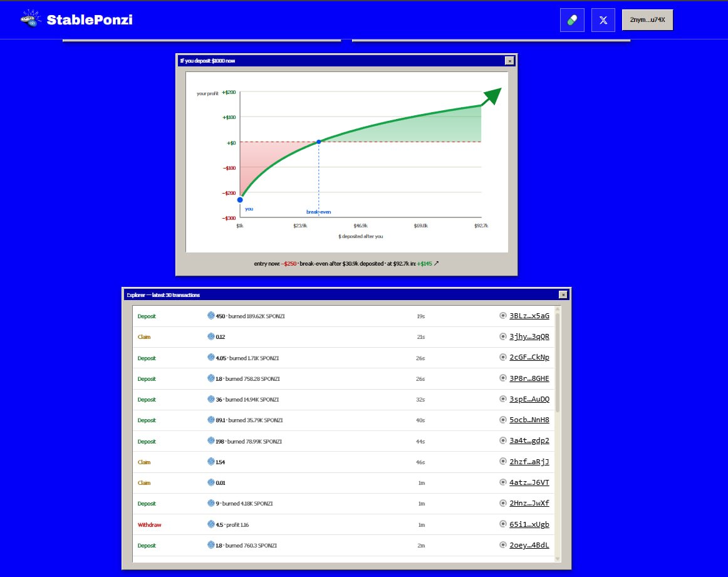Screen dimensions: 728x577
Task: Click the round icon beside 2oey…4BdL
Action: (503, 544)
